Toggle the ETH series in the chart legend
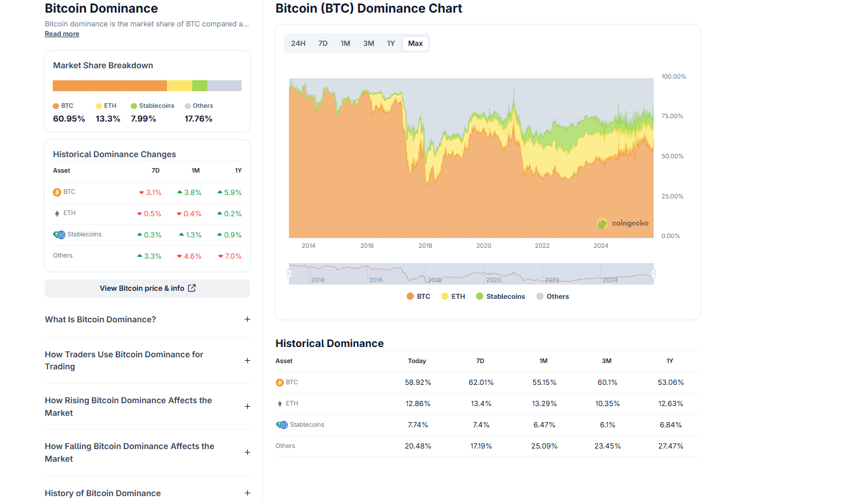This screenshot has height=503, width=868. 453,296
